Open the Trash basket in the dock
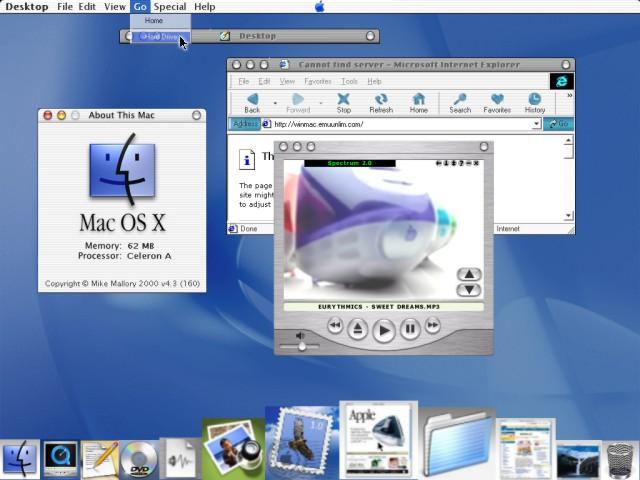 (620, 460)
